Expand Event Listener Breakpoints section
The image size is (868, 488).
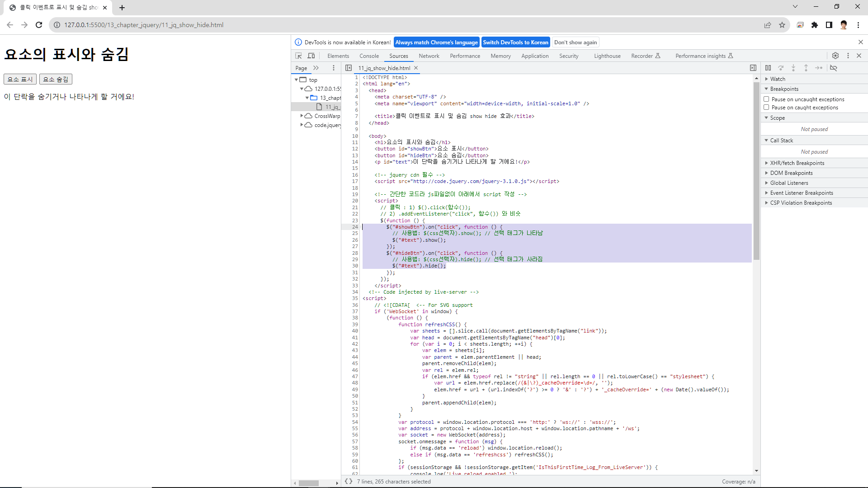tap(801, 192)
